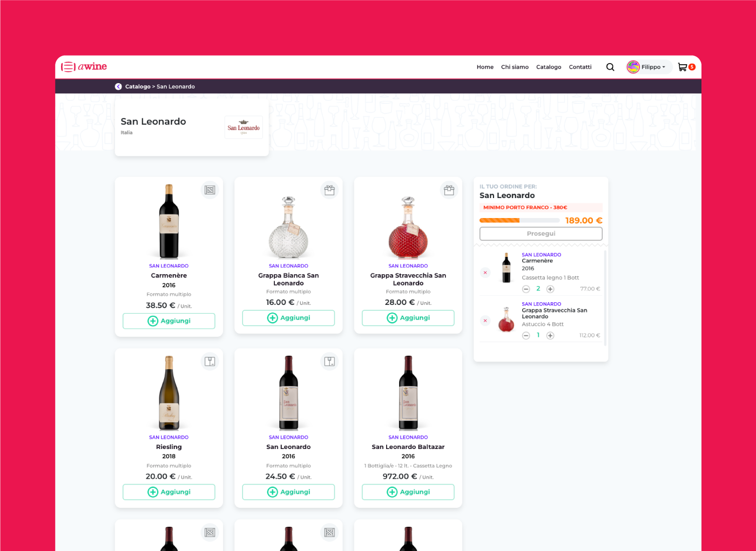
Task: Increase Carmenère quantity with plus button
Action: coord(550,289)
